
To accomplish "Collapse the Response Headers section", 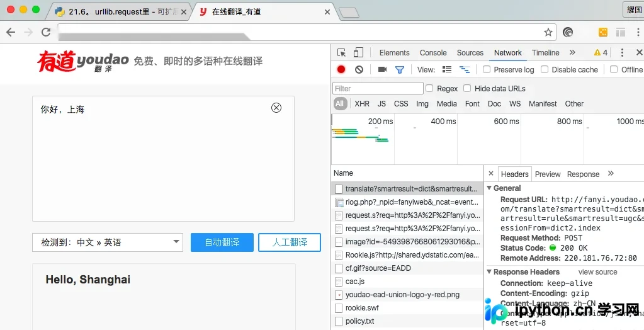I will (x=489, y=271).
